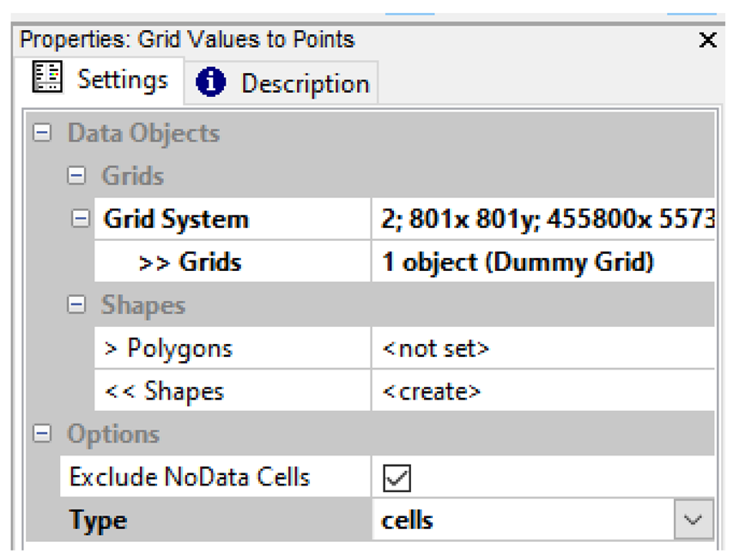Select the Grid System property label
This screenshot has width=739, height=560.
[x=176, y=220]
